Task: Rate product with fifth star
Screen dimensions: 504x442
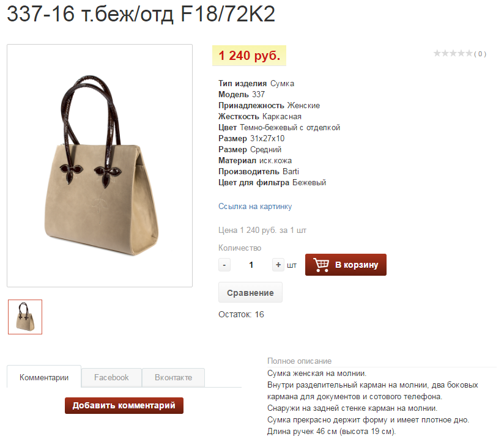Action: click(469, 53)
